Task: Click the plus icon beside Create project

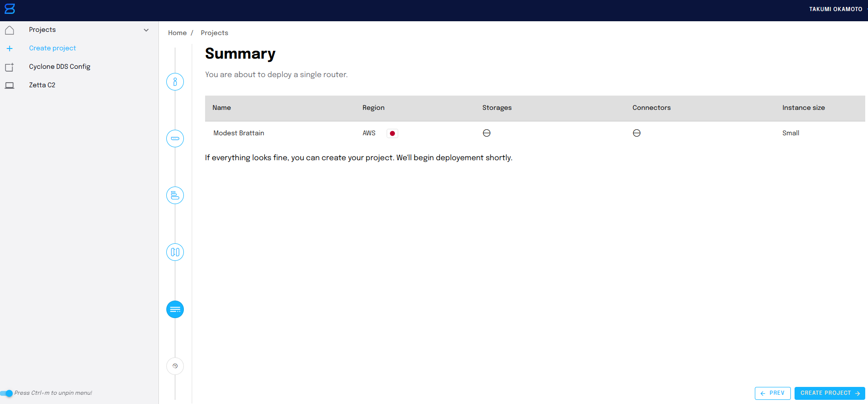Action: pos(9,48)
